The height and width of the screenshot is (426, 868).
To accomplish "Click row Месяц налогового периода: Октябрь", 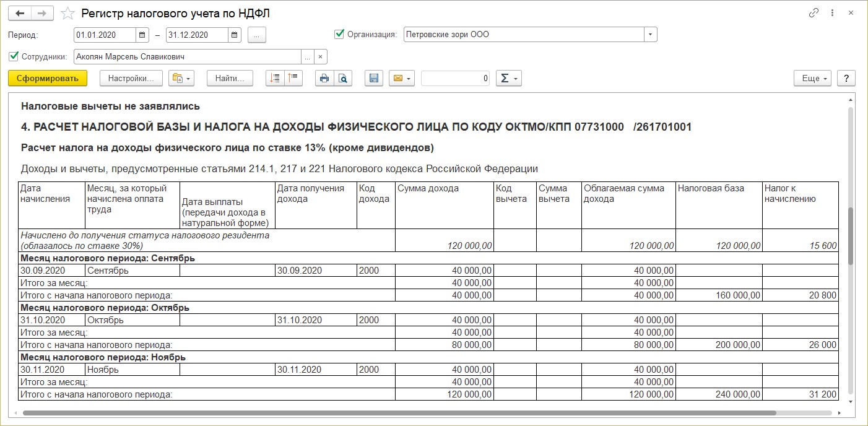I will [x=428, y=308].
